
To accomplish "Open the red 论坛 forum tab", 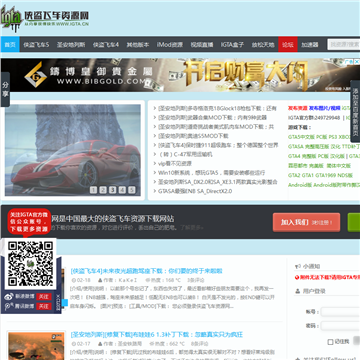I will [288, 44].
